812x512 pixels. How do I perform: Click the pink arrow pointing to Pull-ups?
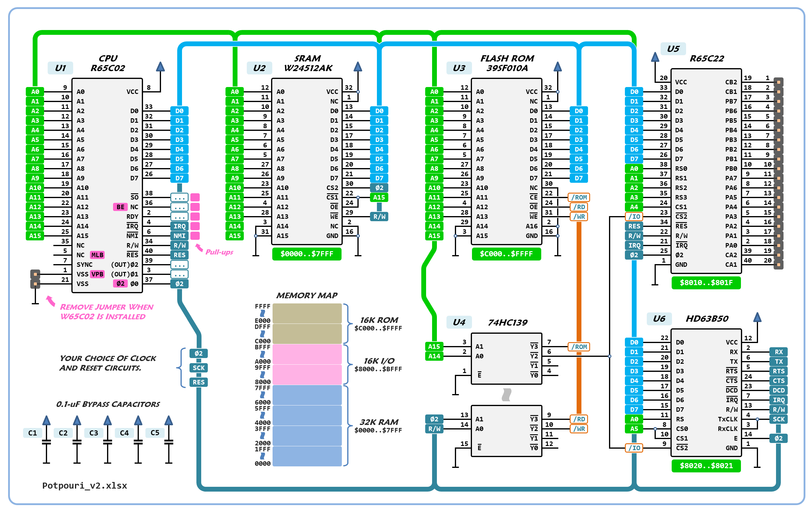[199, 248]
